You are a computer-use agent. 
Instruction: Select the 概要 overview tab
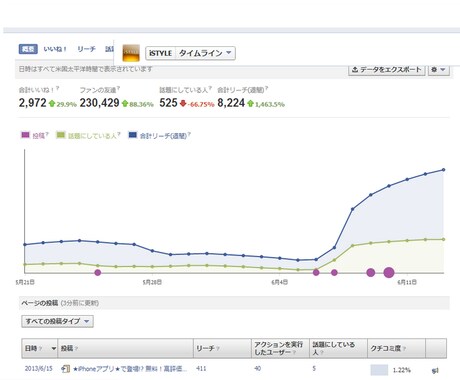28,49
